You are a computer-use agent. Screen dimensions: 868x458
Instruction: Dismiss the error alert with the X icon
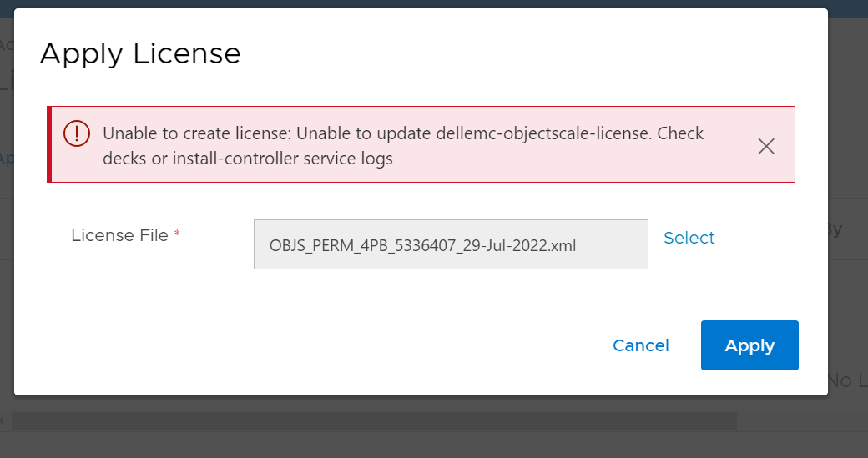(766, 146)
